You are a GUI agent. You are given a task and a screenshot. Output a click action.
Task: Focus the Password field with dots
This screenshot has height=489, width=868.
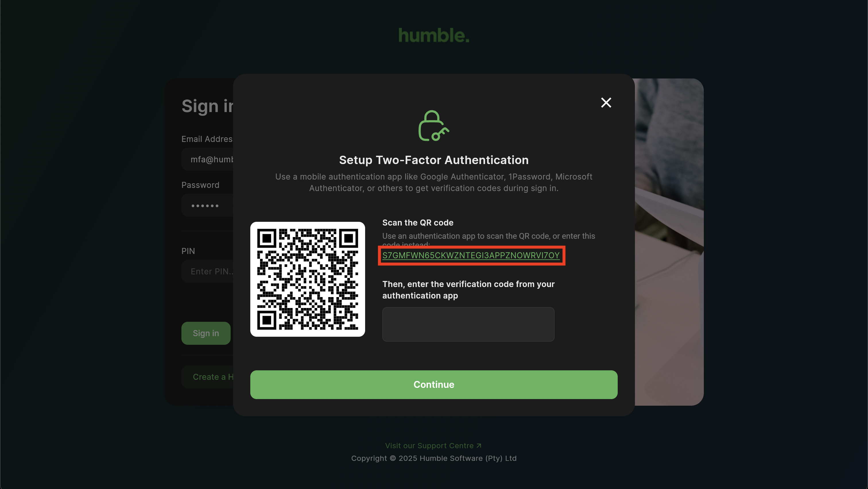click(208, 205)
